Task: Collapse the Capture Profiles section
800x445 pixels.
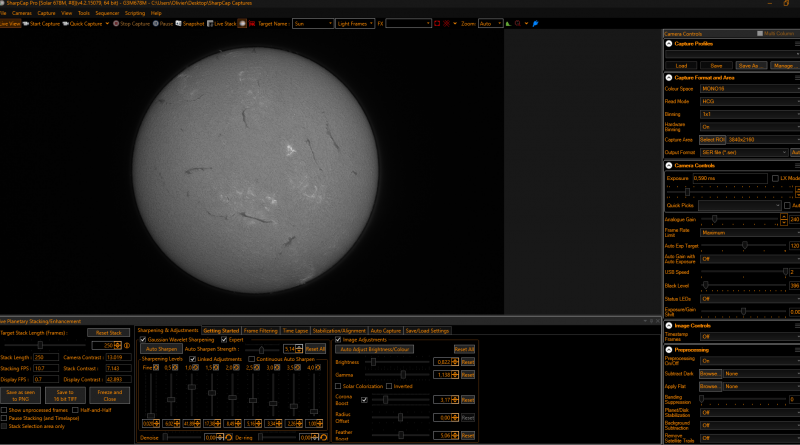Action: click(669, 43)
